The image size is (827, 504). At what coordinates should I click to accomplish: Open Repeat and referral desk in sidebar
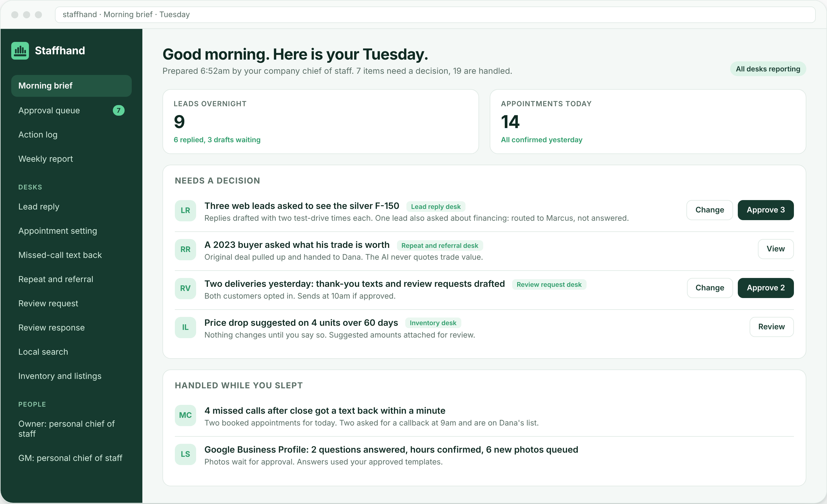click(71, 279)
